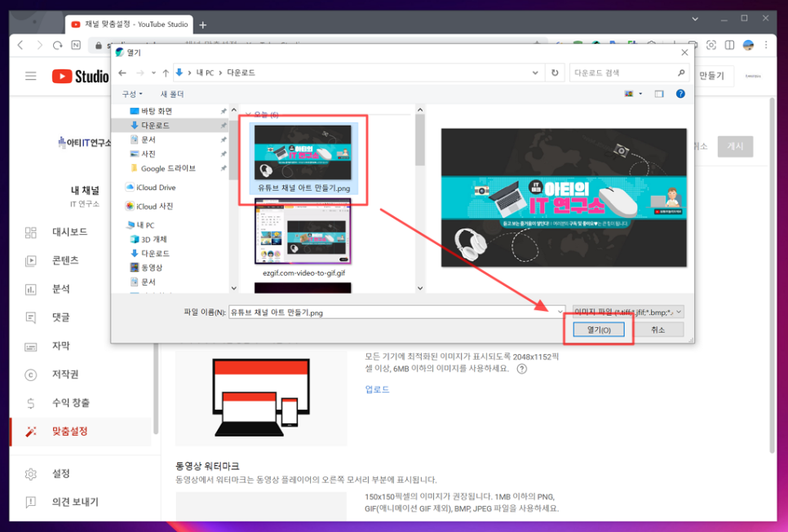The height and width of the screenshot is (532, 788).
Task: Go back in the file dialog
Action: click(122, 73)
